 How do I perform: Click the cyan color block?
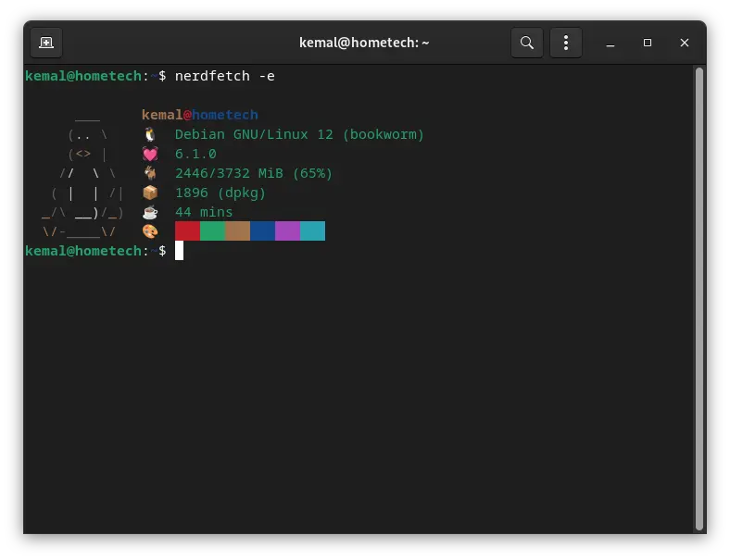312,231
